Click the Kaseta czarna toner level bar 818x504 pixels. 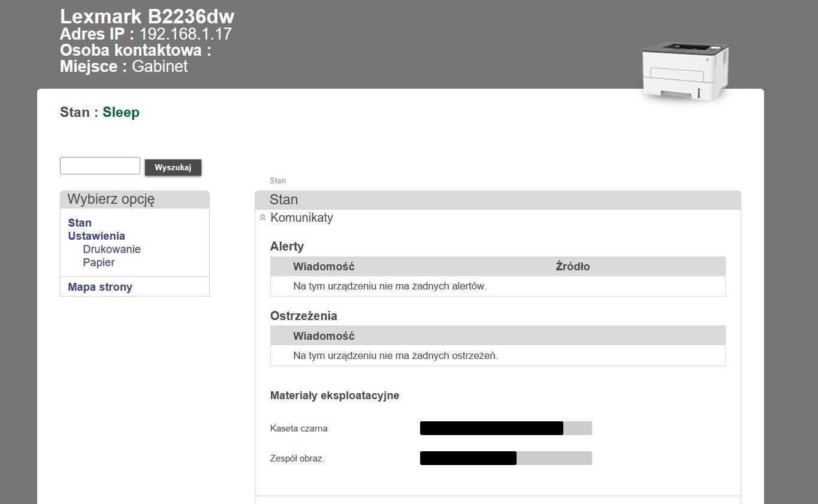506,428
